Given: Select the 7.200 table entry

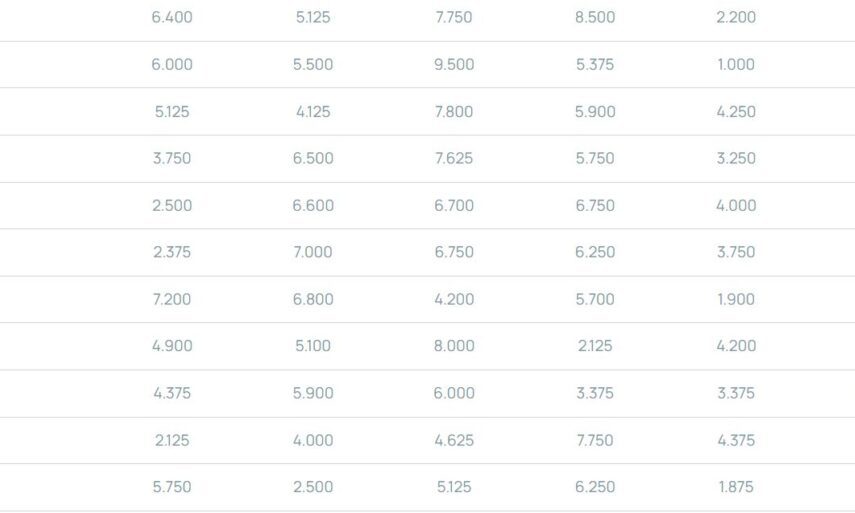Looking at the screenshot, I should pyautogui.click(x=172, y=299).
